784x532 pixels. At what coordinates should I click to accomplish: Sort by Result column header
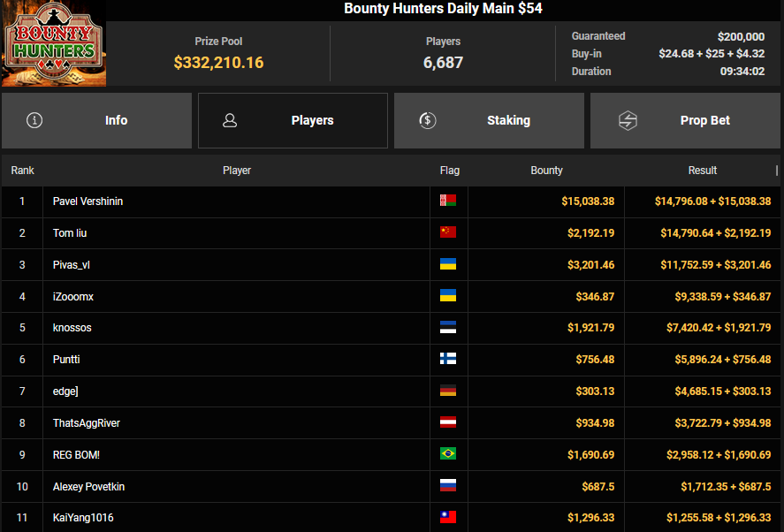[x=703, y=171]
